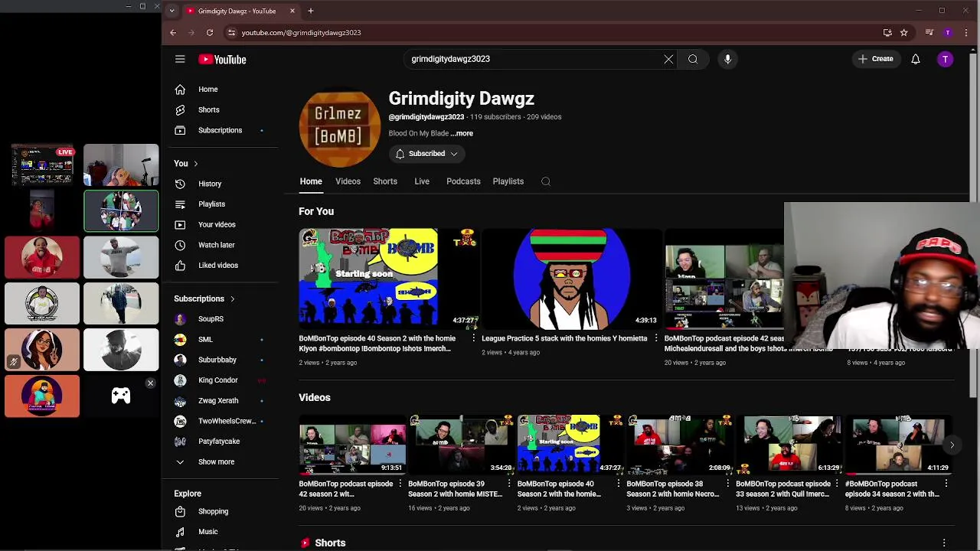Switch to the channel Podcasts tab

tap(463, 181)
